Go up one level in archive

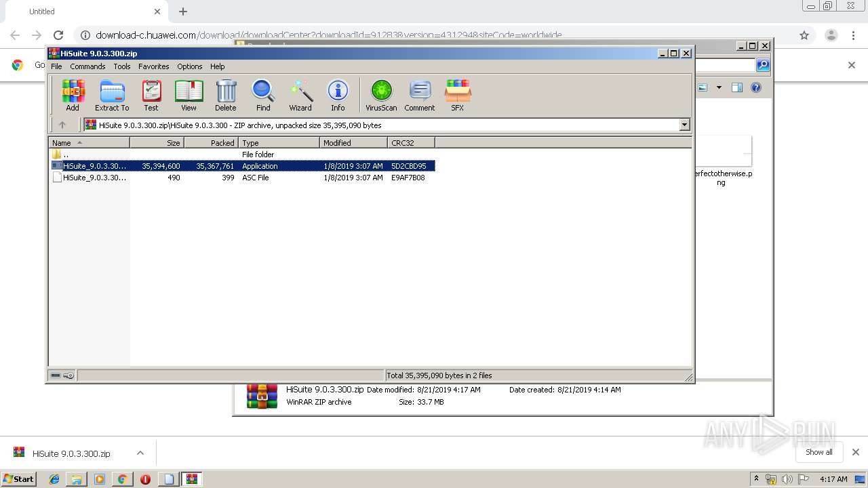[x=62, y=125]
